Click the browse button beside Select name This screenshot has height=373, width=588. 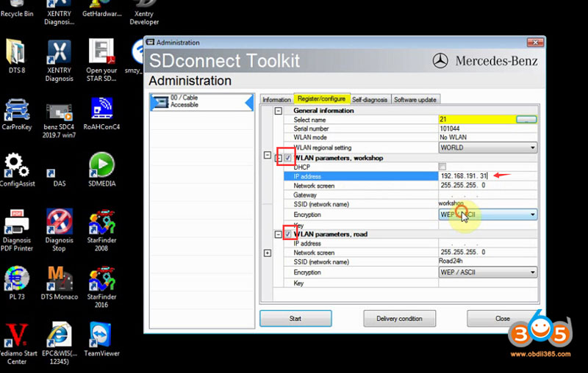pyautogui.click(x=526, y=120)
